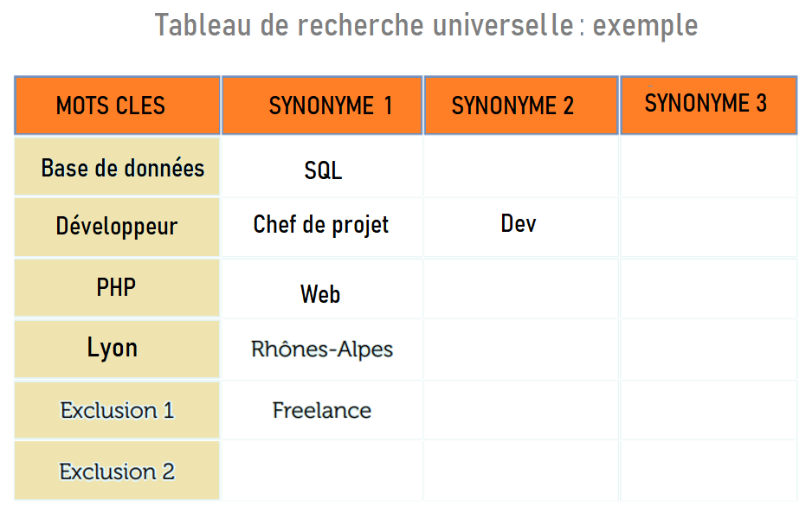Click empty Synonyme 2 cell beside Base de données

(521, 167)
